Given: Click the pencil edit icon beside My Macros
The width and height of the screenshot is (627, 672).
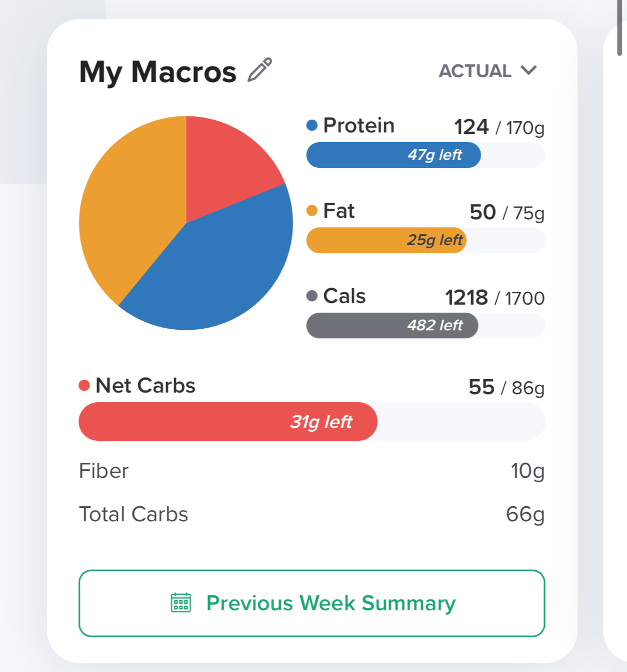Looking at the screenshot, I should [260, 70].
